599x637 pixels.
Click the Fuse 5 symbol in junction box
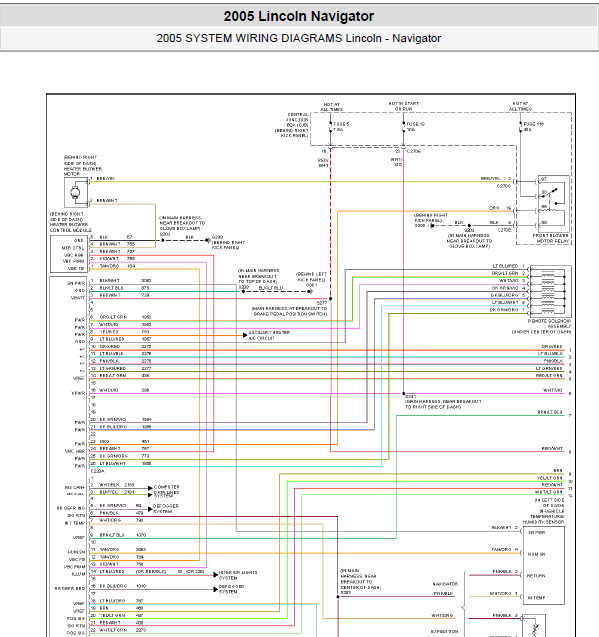[x=330, y=127]
